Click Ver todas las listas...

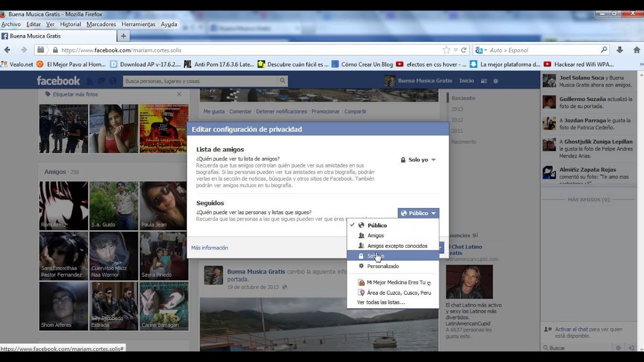(x=381, y=302)
